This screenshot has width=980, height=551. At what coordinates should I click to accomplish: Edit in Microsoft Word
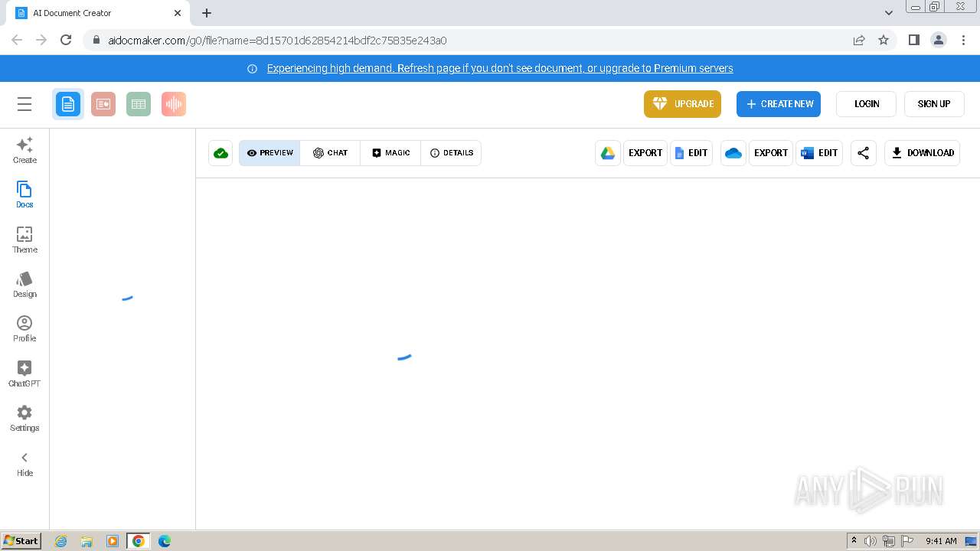[819, 153]
